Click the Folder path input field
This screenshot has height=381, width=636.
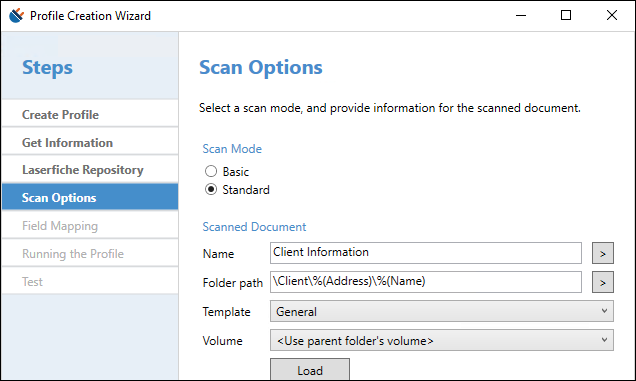[x=426, y=282]
